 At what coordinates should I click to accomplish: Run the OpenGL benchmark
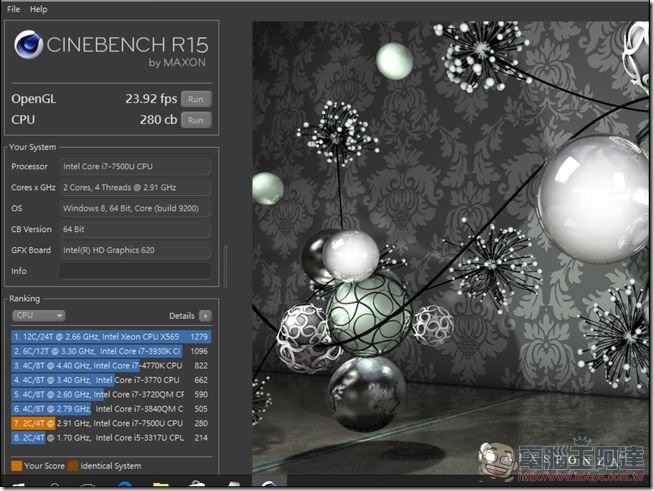point(196,99)
